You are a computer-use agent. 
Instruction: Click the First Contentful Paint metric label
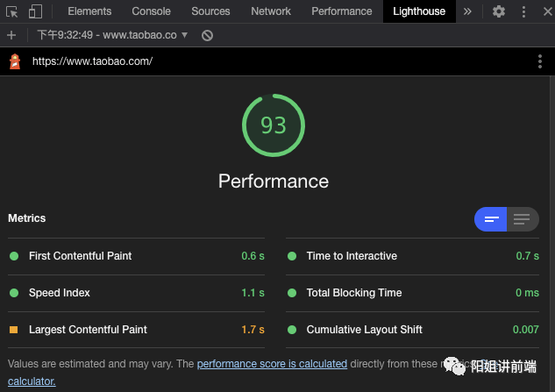point(80,256)
